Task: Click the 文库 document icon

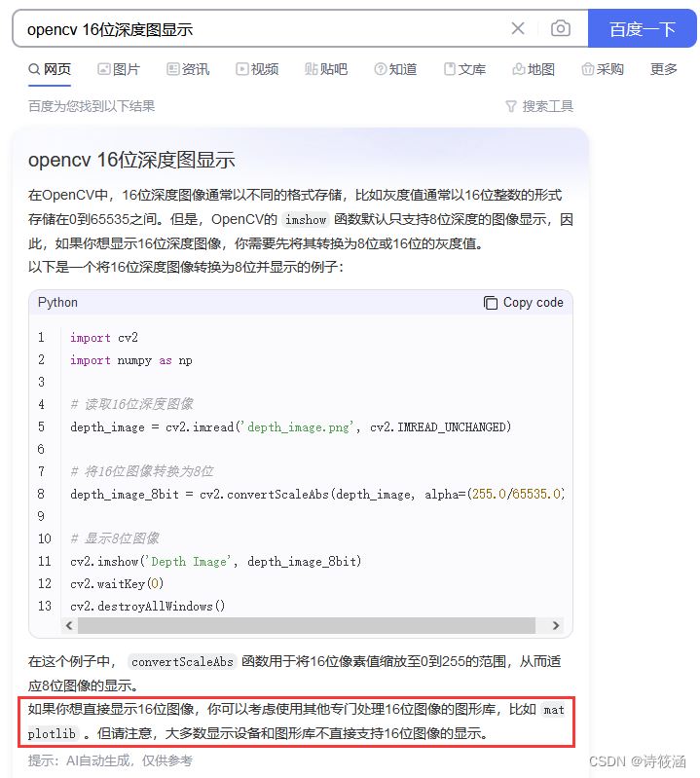Action: coord(450,69)
